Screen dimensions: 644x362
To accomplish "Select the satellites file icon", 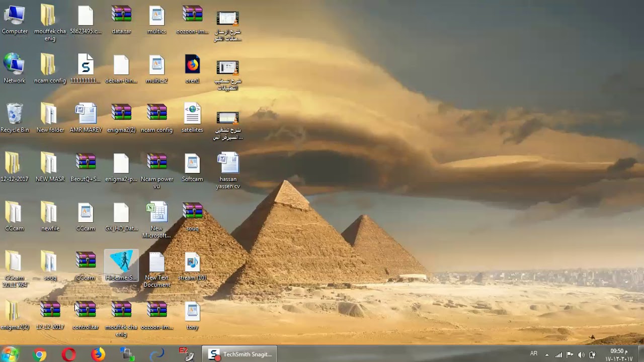I will pyautogui.click(x=192, y=119).
